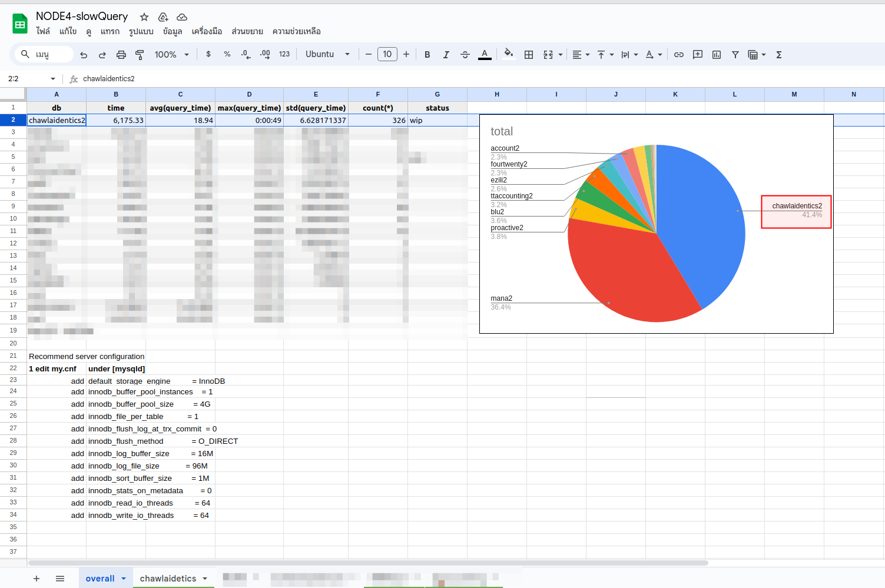Open the แก้ไข (Edit) menu
The image size is (885, 588).
68,31
